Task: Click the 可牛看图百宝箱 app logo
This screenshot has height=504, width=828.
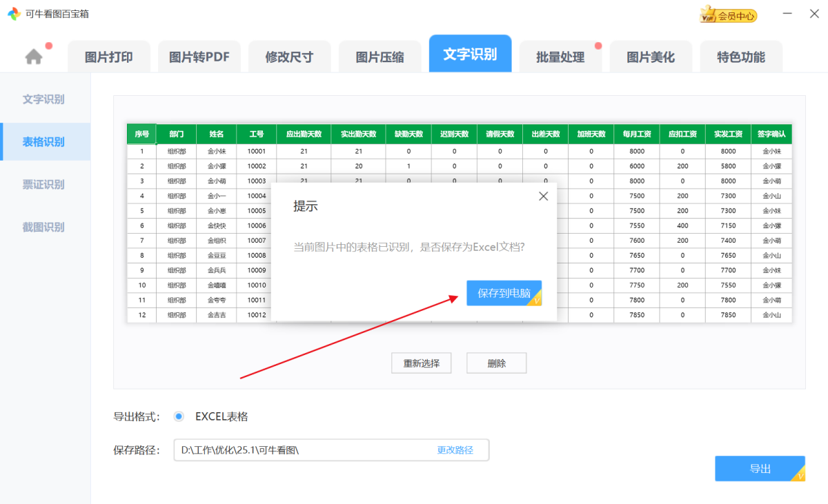Action: tap(14, 14)
